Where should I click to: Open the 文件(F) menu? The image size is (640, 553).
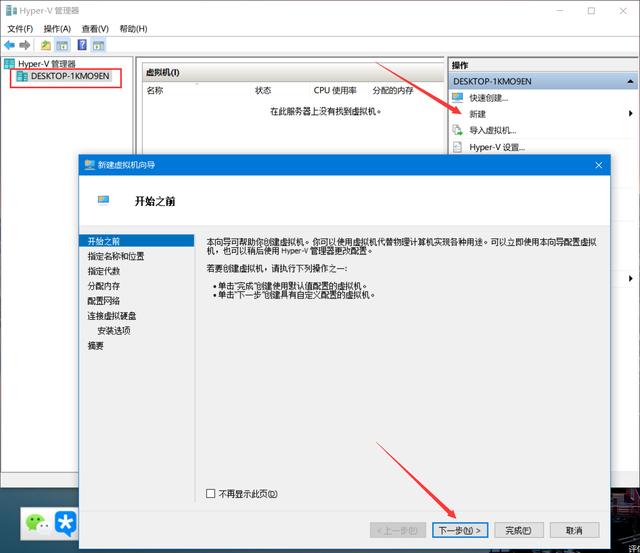point(20,29)
